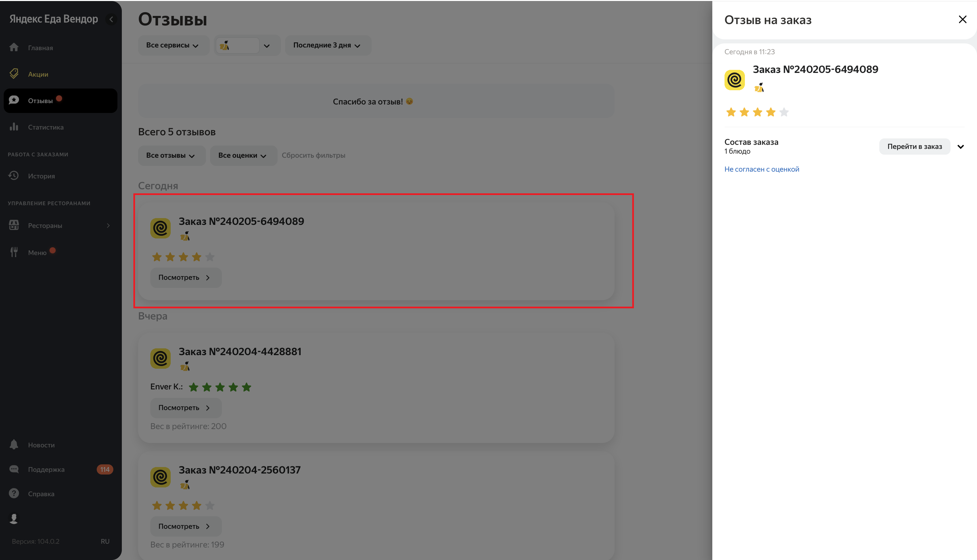Click the Меню fork and knife icon
Screen dimensions: 977x560
tap(14, 252)
